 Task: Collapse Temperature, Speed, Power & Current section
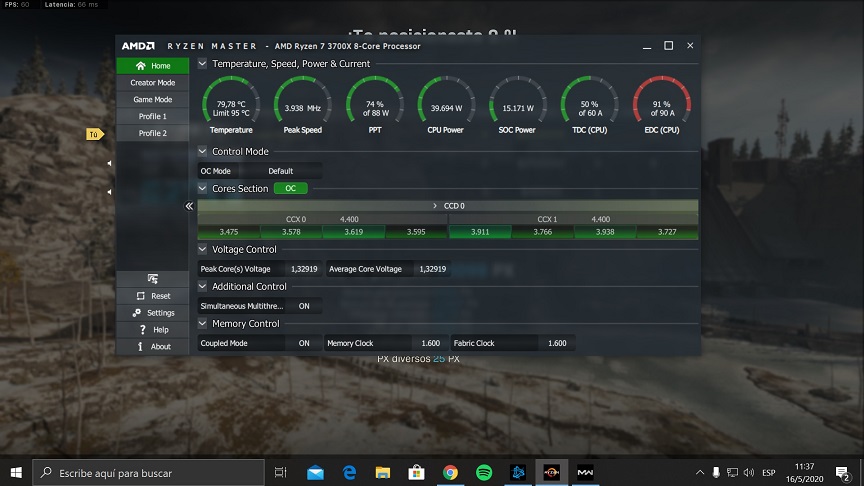tap(202, 63)
